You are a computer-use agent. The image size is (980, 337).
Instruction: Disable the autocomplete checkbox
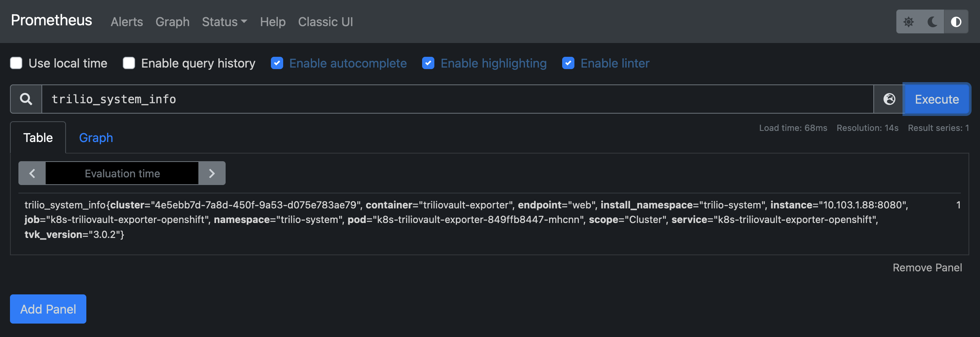pos(277,63)
